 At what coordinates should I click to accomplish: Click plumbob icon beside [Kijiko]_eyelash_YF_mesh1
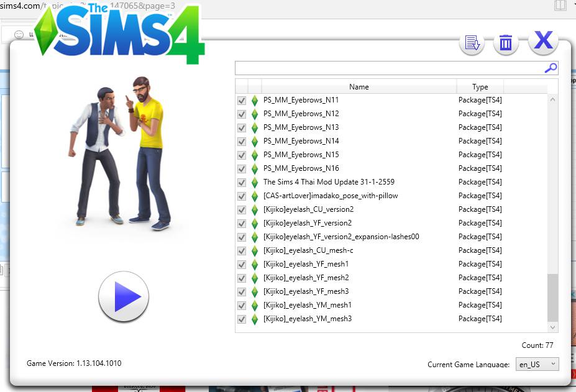[x=255, y=264]
